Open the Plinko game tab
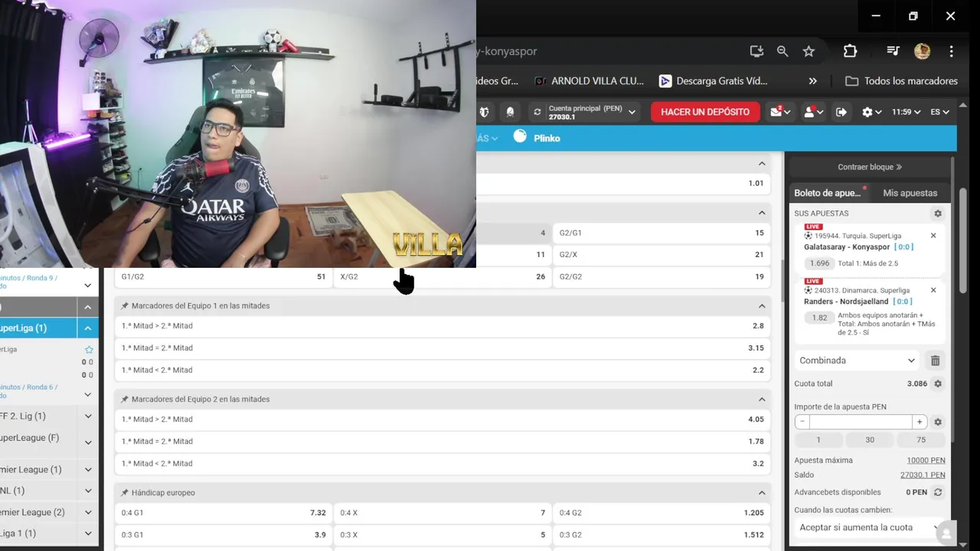980x551 pixels. tap(537, 138)
